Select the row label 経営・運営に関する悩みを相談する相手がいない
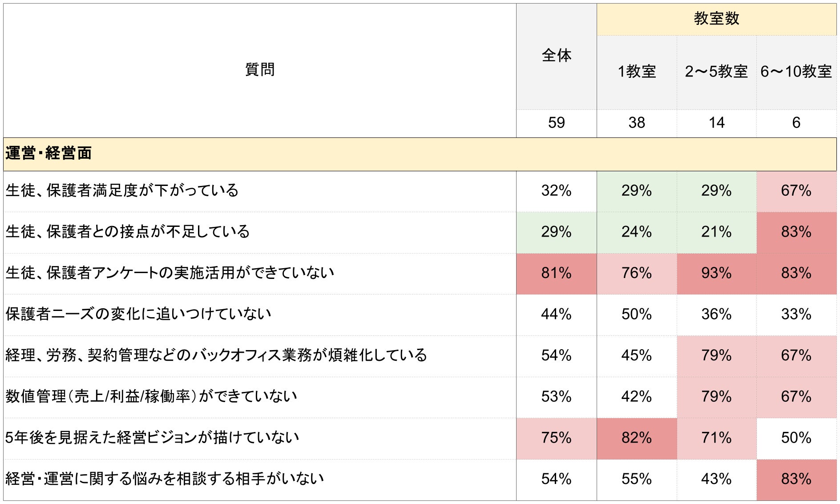The width and height of the screenshot is (840, 504). (165, 479)
